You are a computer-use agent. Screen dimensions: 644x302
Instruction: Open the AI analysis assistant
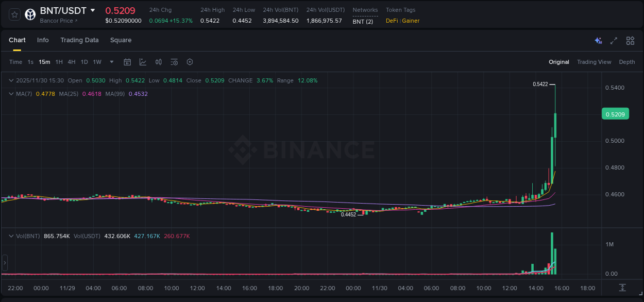[598, 40]
